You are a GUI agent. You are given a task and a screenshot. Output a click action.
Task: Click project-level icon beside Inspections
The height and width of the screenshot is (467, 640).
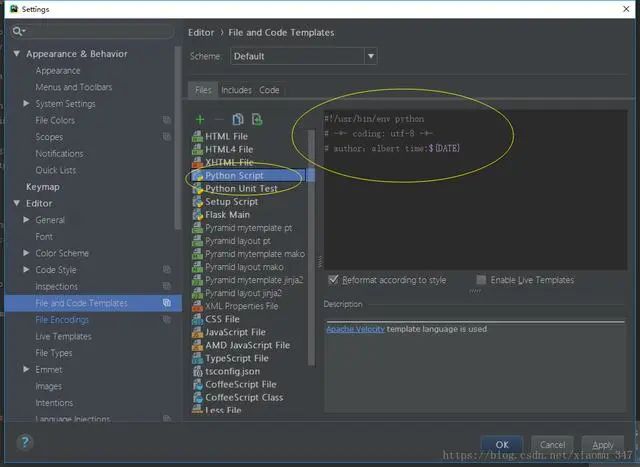pos(167,286)
